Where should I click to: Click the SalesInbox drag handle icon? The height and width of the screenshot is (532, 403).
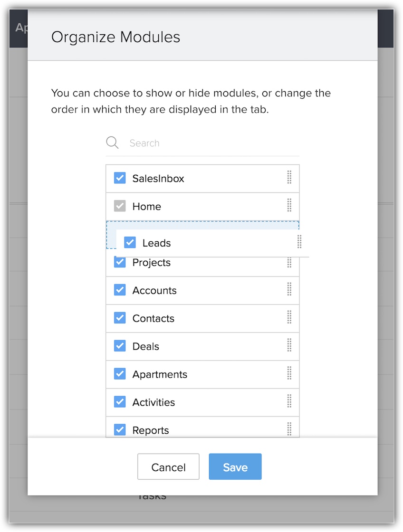[289, 178]
